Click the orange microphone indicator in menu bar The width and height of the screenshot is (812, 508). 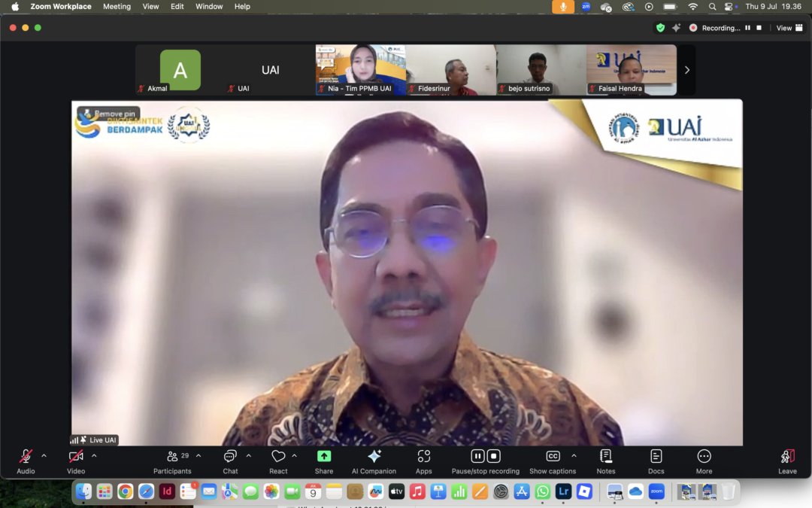(x=563, y=7)
